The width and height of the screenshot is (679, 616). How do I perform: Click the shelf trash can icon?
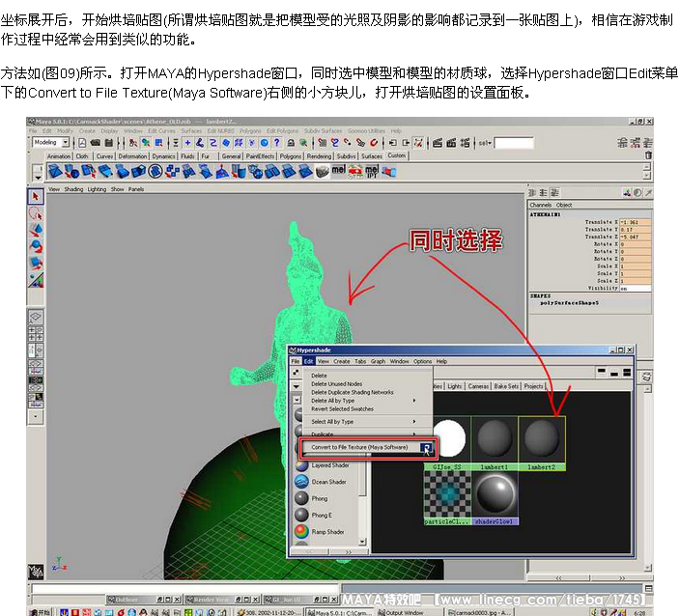(648, 154)
